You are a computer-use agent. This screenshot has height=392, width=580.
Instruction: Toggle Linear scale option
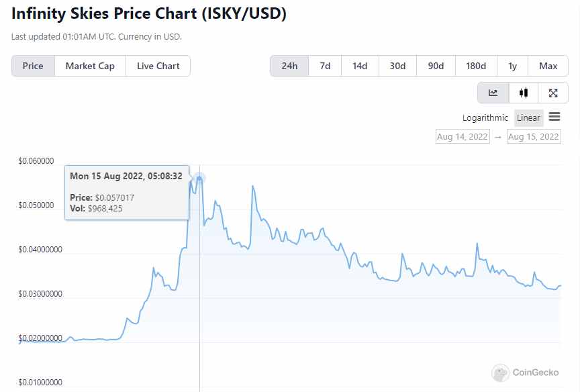tap(528, 117)
